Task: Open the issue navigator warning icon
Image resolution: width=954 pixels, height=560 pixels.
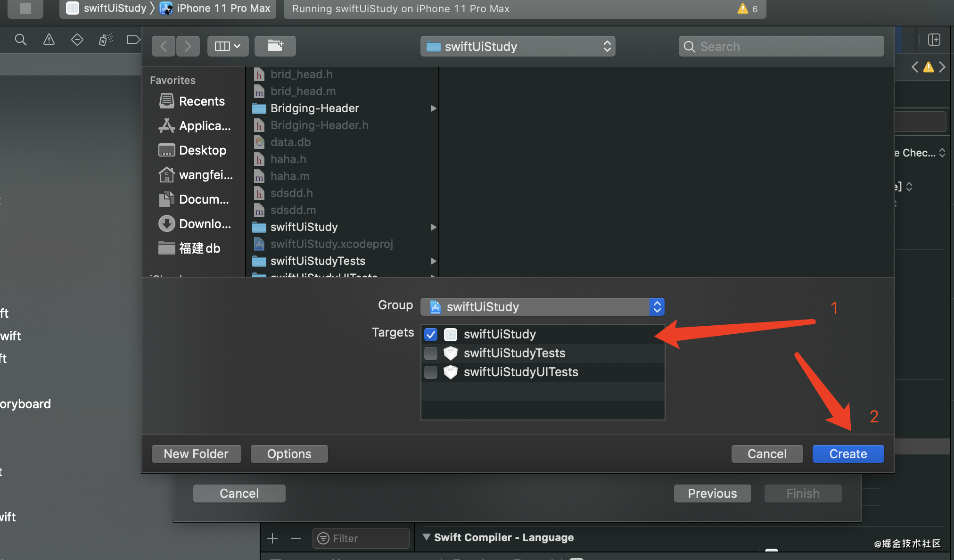Action: (49, 40)
